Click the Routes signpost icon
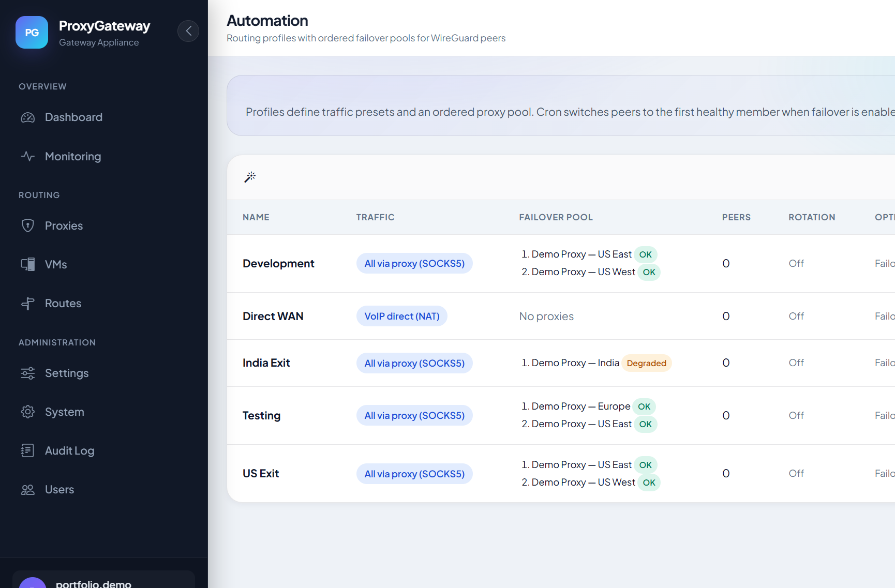The height and width of the screenshot is (588, 895). coord(28,303)
